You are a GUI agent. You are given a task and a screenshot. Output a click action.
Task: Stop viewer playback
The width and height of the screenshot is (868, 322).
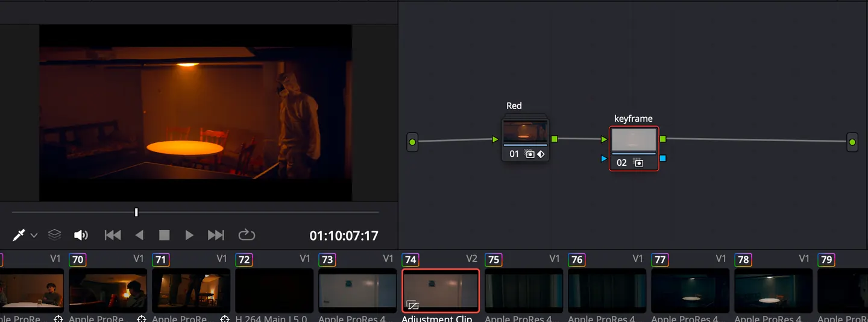(x=164, y=235)
